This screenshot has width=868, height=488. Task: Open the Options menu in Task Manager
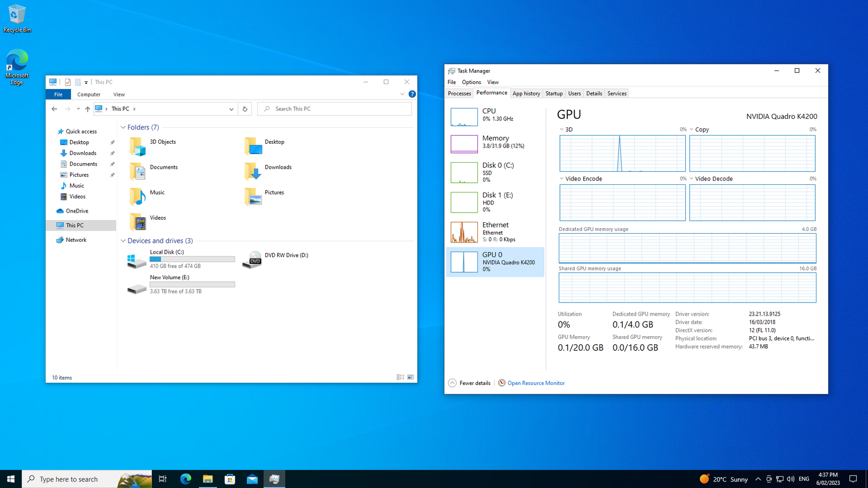(471, 82)
